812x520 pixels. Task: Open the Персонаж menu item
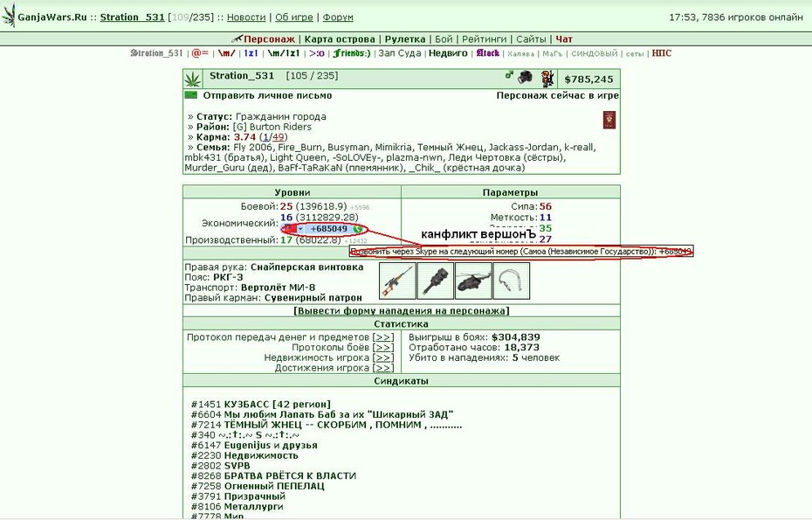pyautogui.click(x=269, y=38)
